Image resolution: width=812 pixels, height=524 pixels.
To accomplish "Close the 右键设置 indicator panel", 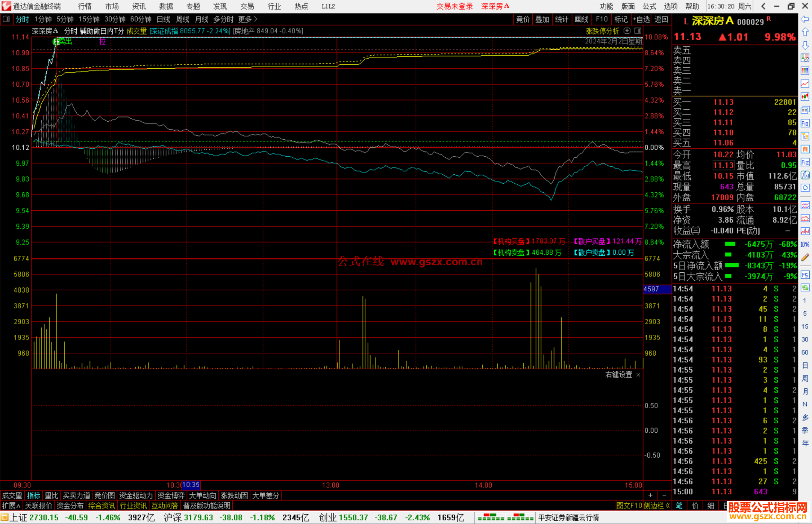I will click(x=638, y=375).
